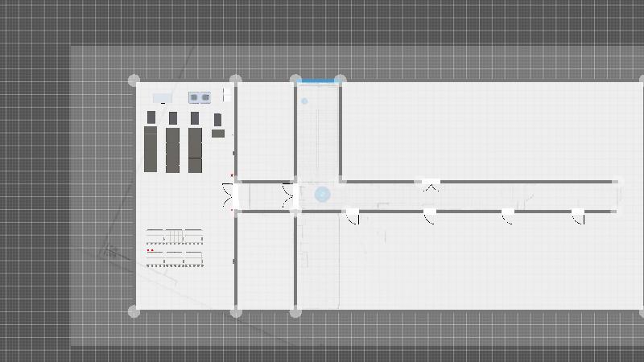Select the white sink counter beside the stove
This screenshot has width=644, height=362.
tap(163, 97)
